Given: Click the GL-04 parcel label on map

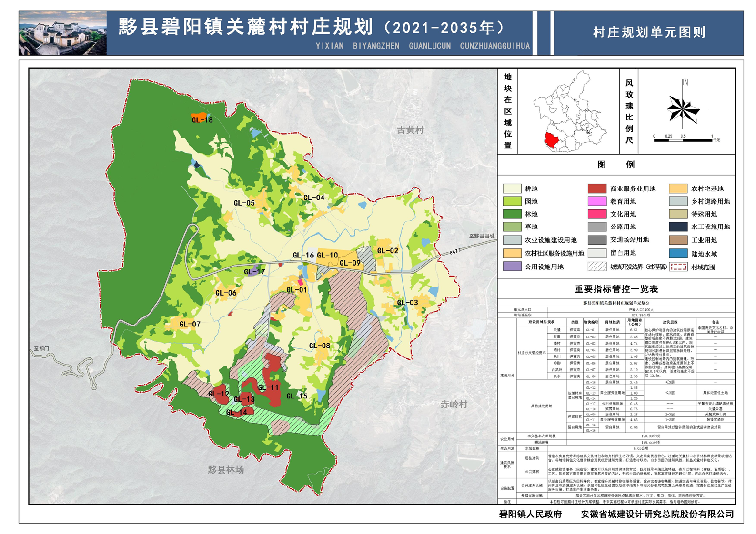Looking at the screenshot, I should pyautogui.click(x=314, y=198).
